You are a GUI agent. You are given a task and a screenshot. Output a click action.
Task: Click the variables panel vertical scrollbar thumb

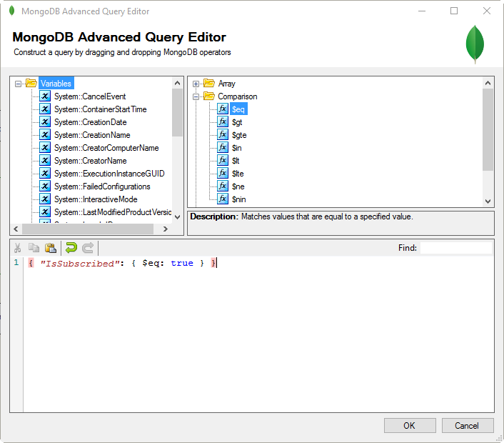click(x=178, y=113)
